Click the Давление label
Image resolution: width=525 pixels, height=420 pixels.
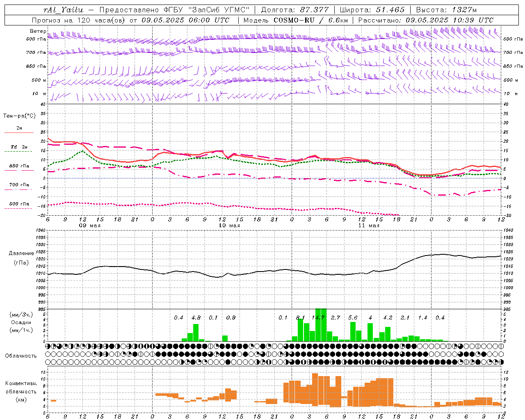21,253
